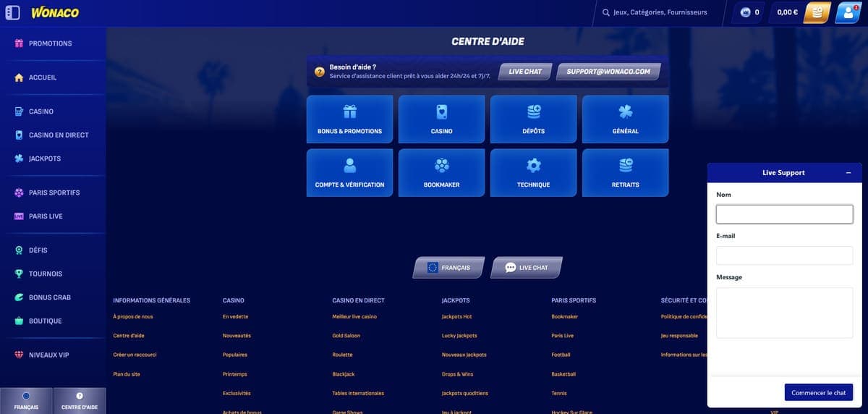Click the Wonaco logo
Viewport: 868px width, 414px height.
point(55,12)
